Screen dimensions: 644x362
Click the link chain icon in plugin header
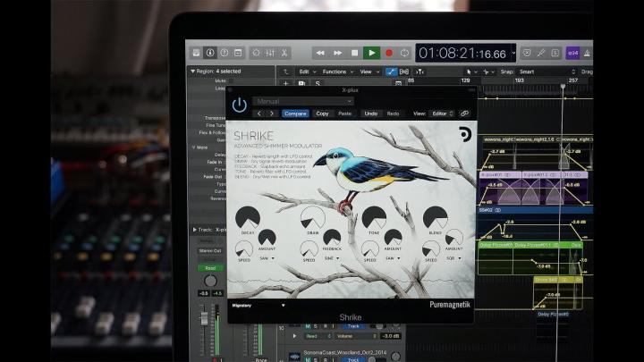(x=465, y=114)
